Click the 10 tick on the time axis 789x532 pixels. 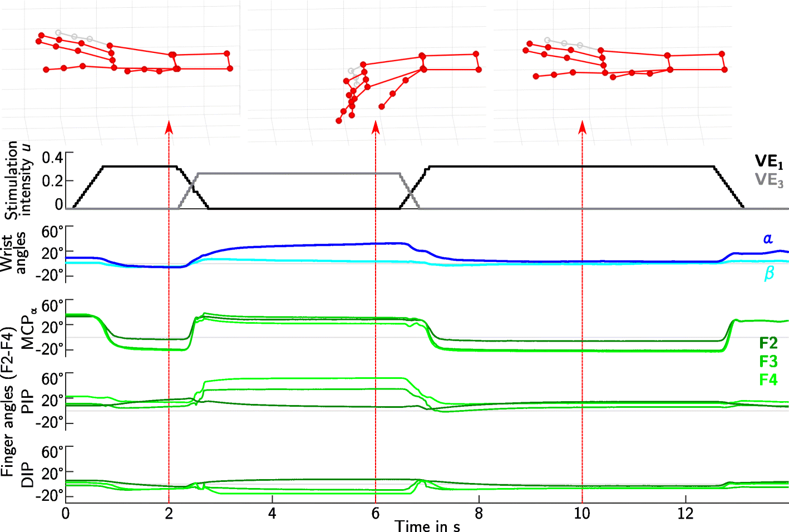click(x=582, y=513)
